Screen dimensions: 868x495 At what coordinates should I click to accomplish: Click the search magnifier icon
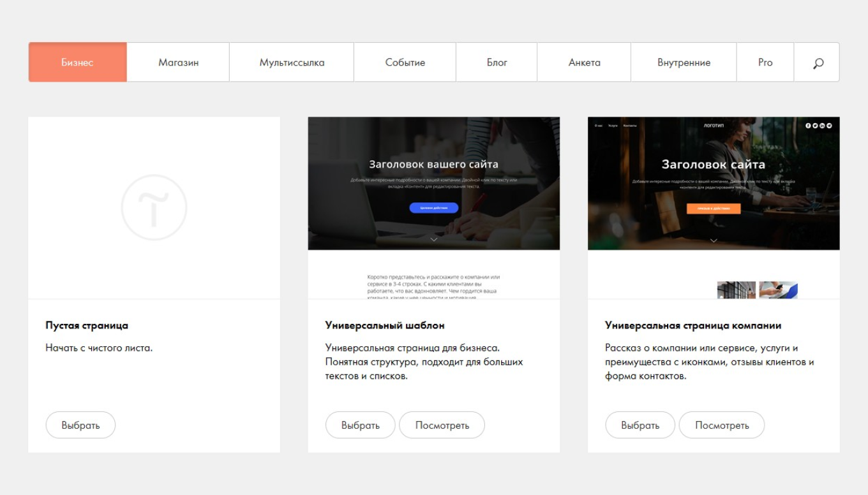coord(818,63)
